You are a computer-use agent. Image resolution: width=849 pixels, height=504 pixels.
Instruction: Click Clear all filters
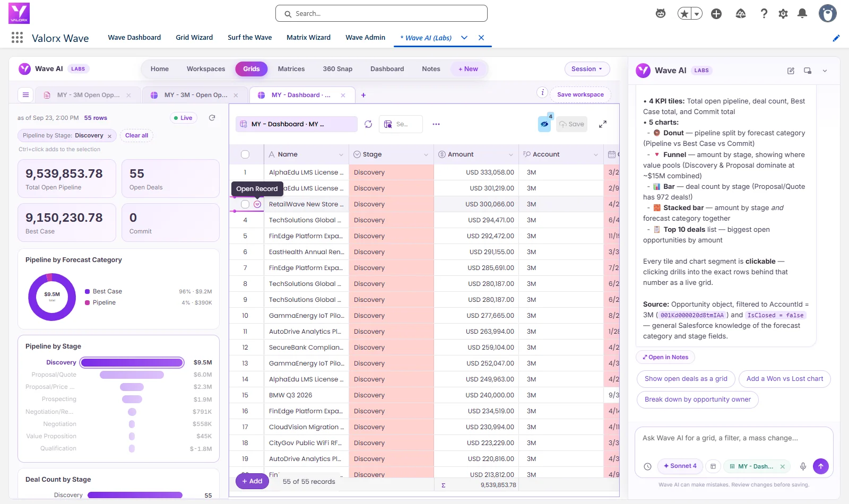pyautogui.click(x=136, y=135)
